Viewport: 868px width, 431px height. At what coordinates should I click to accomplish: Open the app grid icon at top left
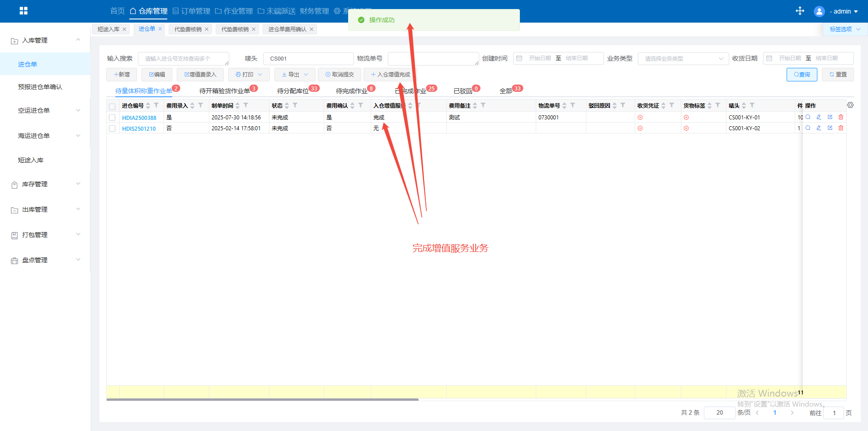[x=24, y=11]
